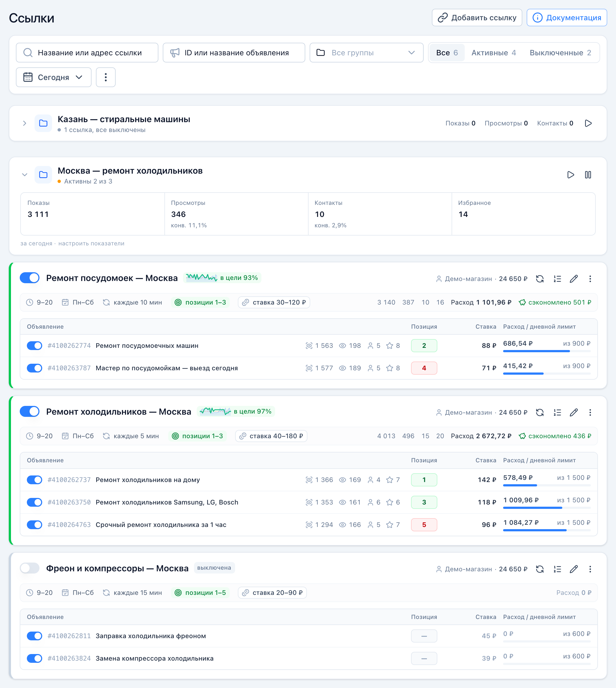Open ставка 30–120 ₽ bid setting
Viewport: 616px width, 688px height.
274,302
